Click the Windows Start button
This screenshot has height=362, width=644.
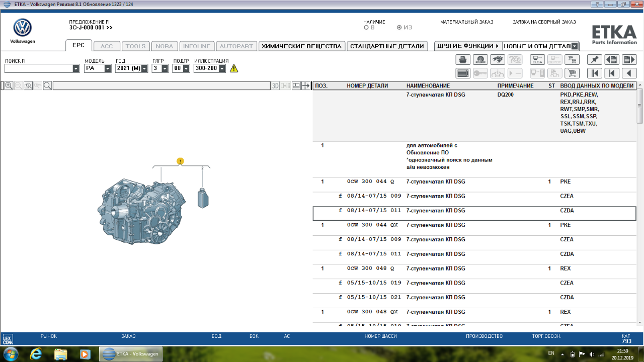tap(11, 353)
